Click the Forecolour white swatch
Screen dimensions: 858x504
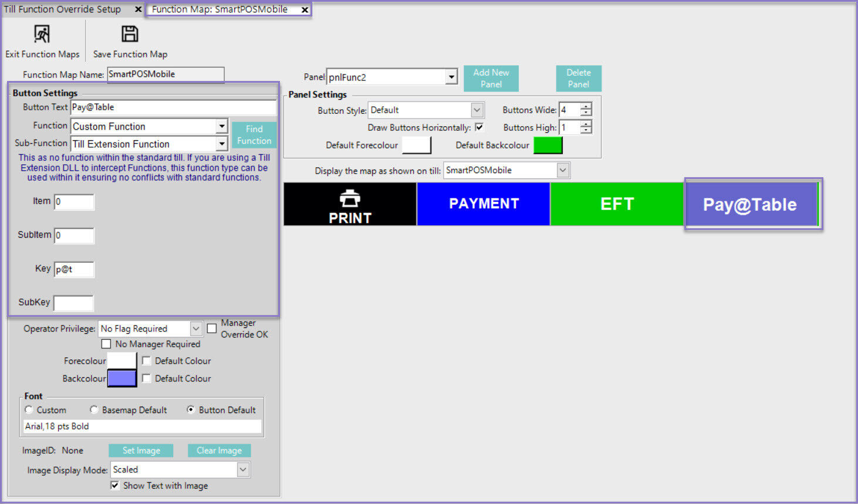coord(122,361)
